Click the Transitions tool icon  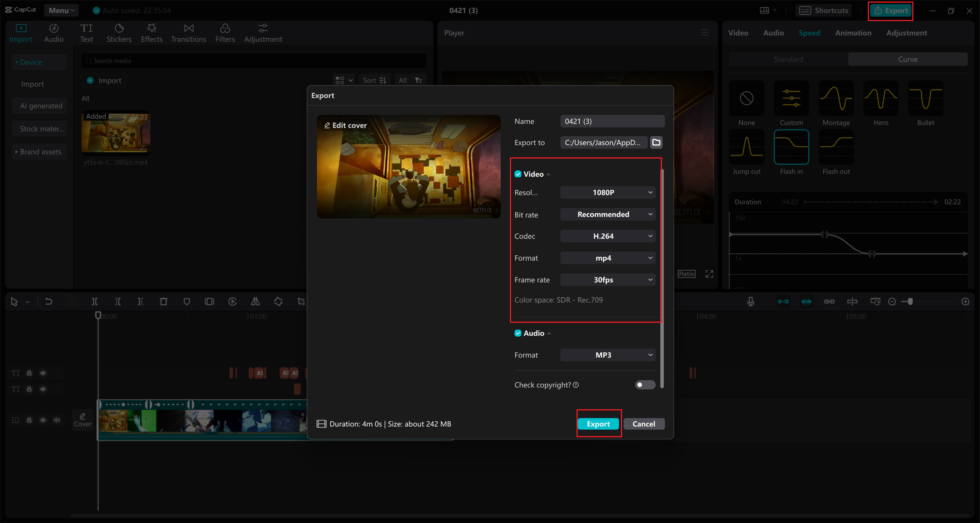(x=188, y=32)
